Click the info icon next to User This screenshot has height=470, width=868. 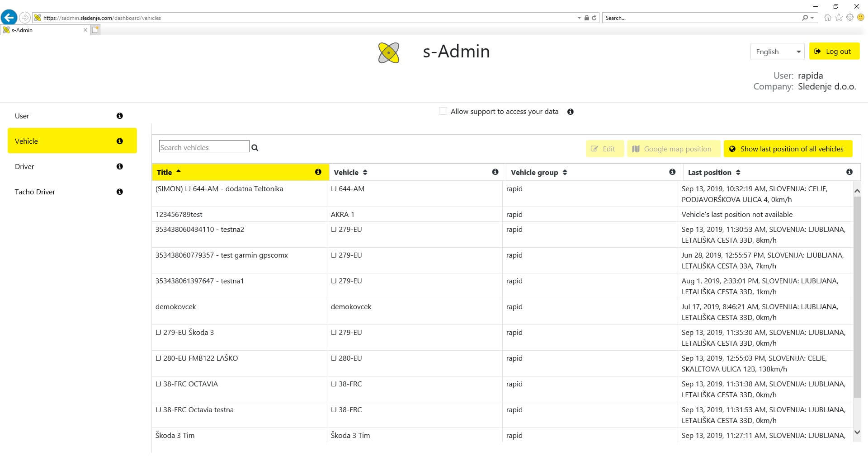pyautogui.click(x=119, y=116)
